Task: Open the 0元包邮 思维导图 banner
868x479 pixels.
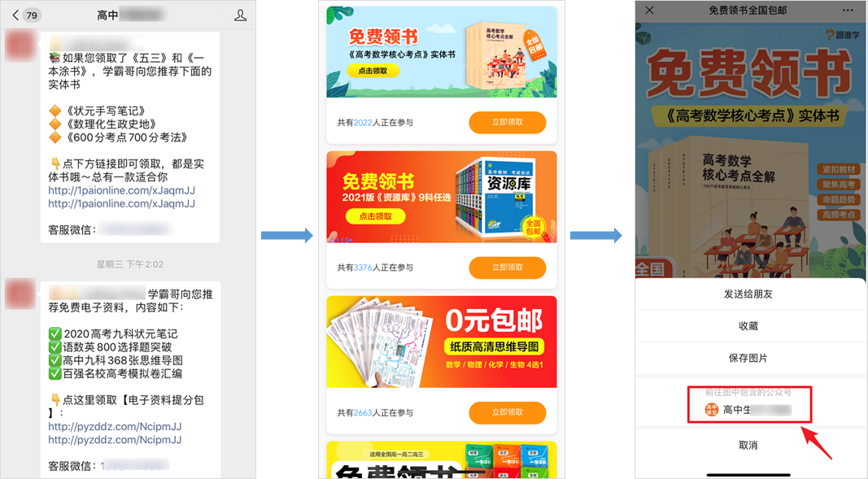Action: coord(441,342)
